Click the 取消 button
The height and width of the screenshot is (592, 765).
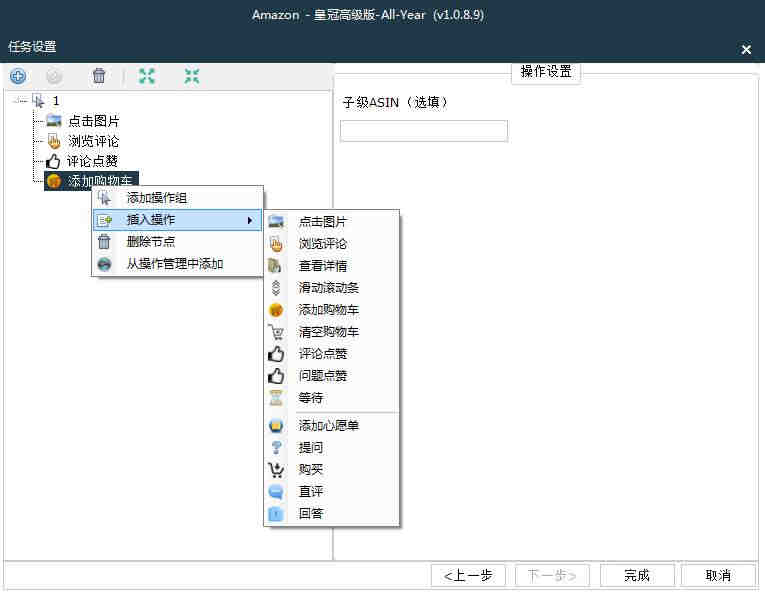718,575
